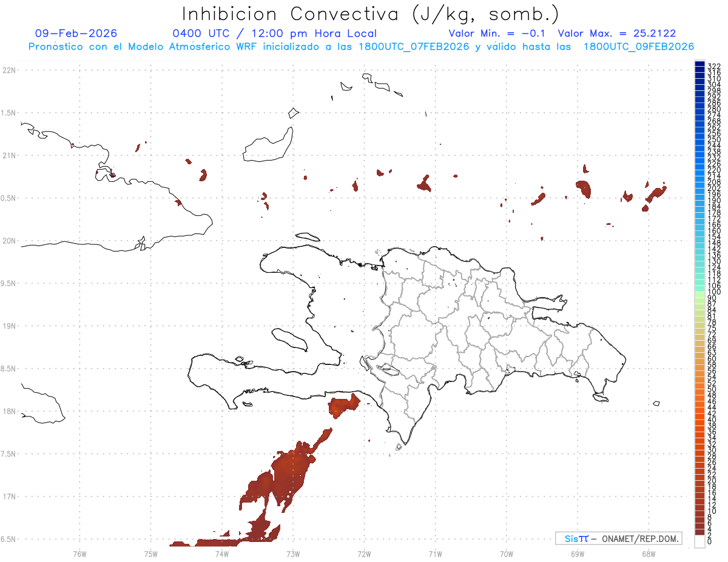Image resolution: width=728 pixels, height=562 pixels.
Task: Click the "21N" latitude label
Action: 8,156
